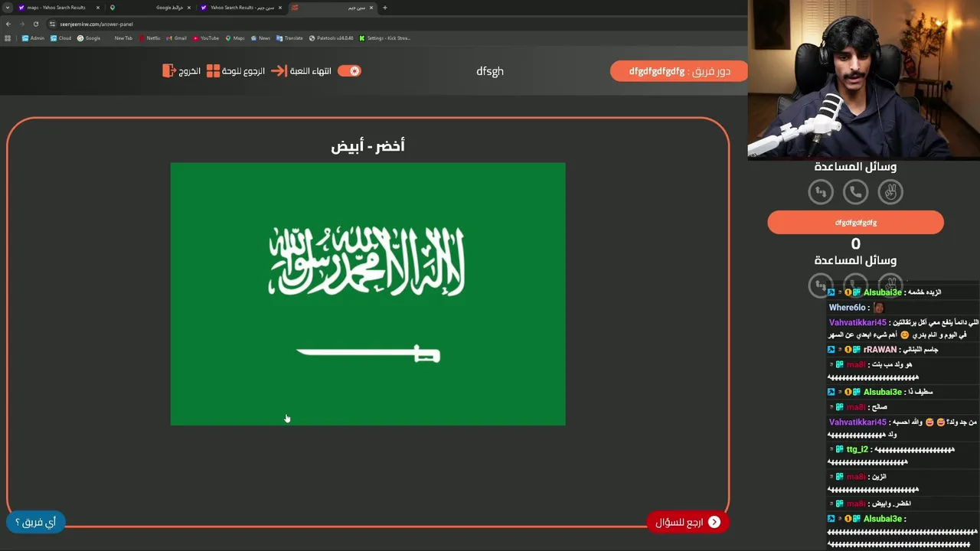Click the rRAWAN chat username

880,350
